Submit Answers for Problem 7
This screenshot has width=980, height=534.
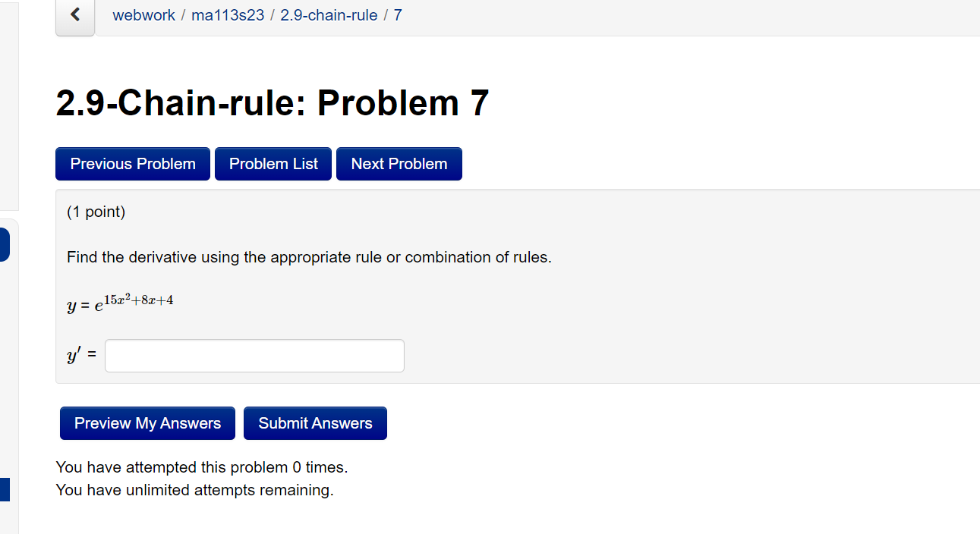[315, 422]
